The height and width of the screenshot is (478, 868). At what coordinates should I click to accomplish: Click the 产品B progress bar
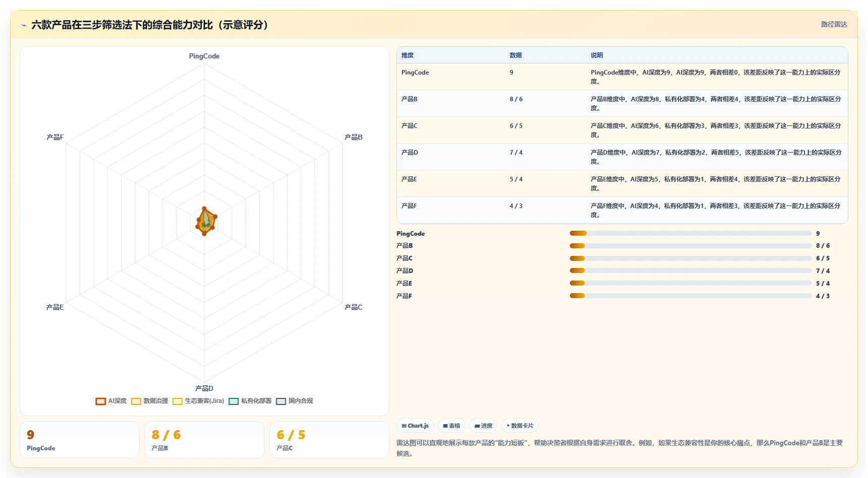pos(691,246)
